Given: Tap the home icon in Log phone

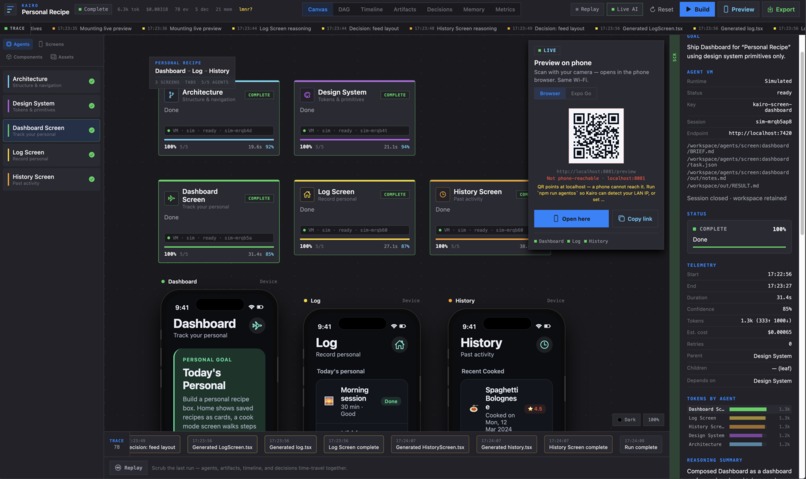Looking at the screenshot, I should (x=399, y=345).
